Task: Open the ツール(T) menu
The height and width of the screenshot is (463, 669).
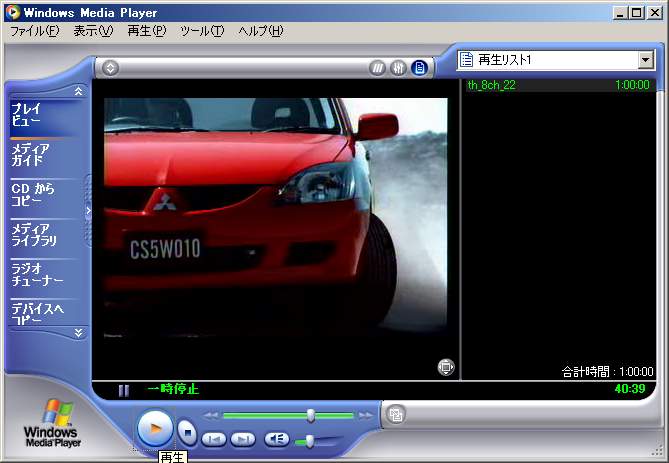Action: tap(202, 31)
